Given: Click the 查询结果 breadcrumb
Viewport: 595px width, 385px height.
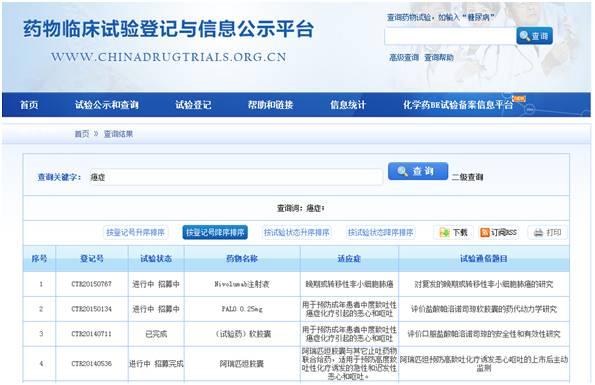Looking at the screenshot, I should [x=118, y=134].
